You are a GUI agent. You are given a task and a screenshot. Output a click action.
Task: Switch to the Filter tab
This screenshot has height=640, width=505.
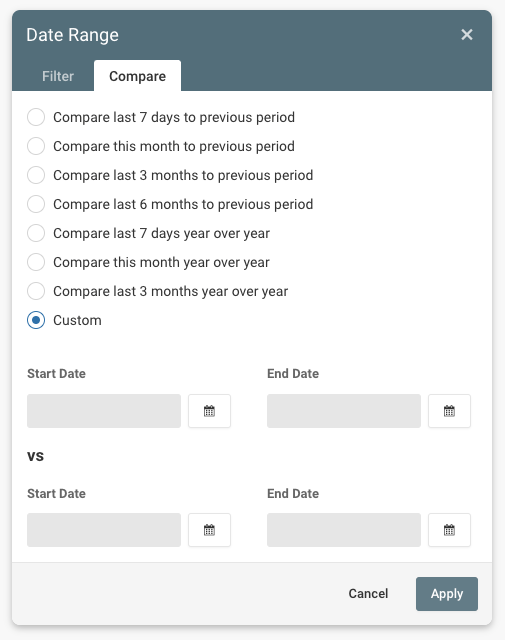[x=58, y=76]
